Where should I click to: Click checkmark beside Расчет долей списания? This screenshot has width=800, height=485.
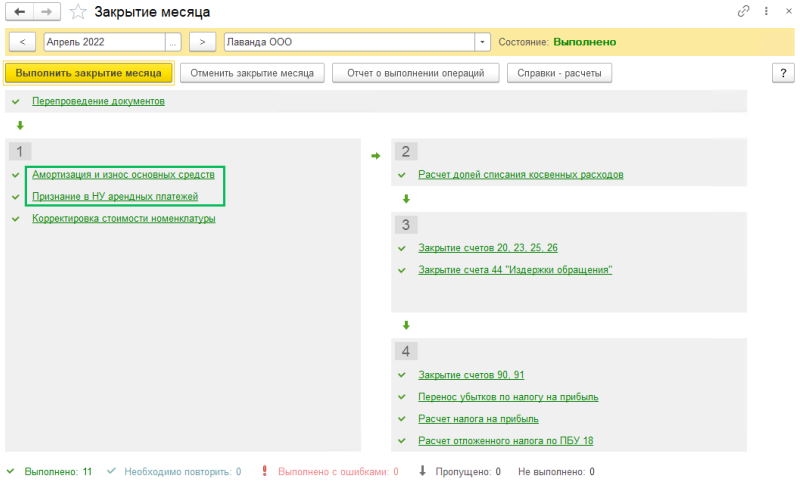pyautogui.click(x=402, y=175)
